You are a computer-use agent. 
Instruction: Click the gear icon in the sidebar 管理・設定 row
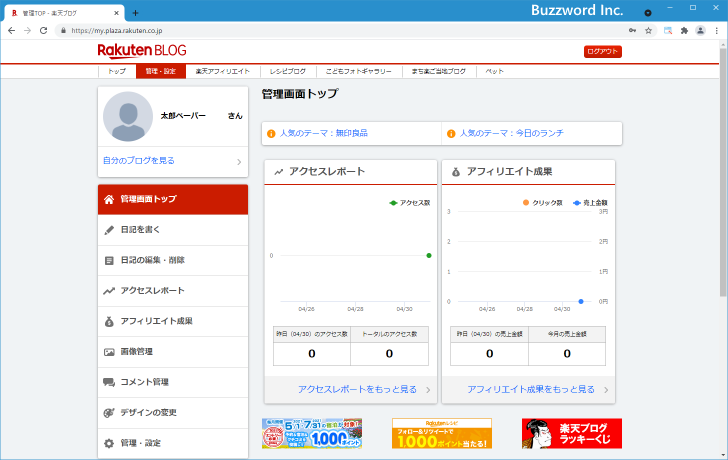click(109, 443)
